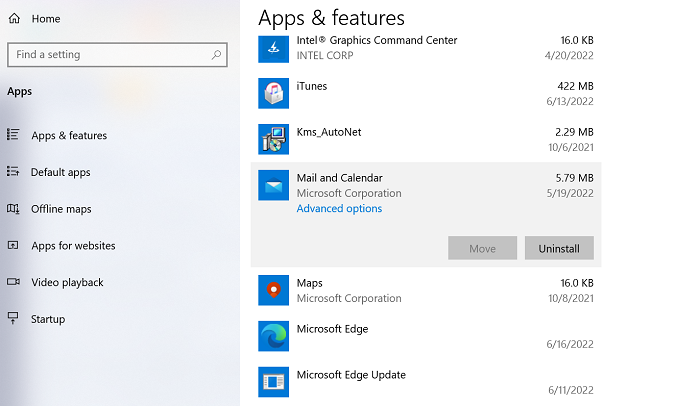Select the Intel Graphics Command Center entry
The height and width of the screenshot is (406, 700).
(x=377, y=40)
